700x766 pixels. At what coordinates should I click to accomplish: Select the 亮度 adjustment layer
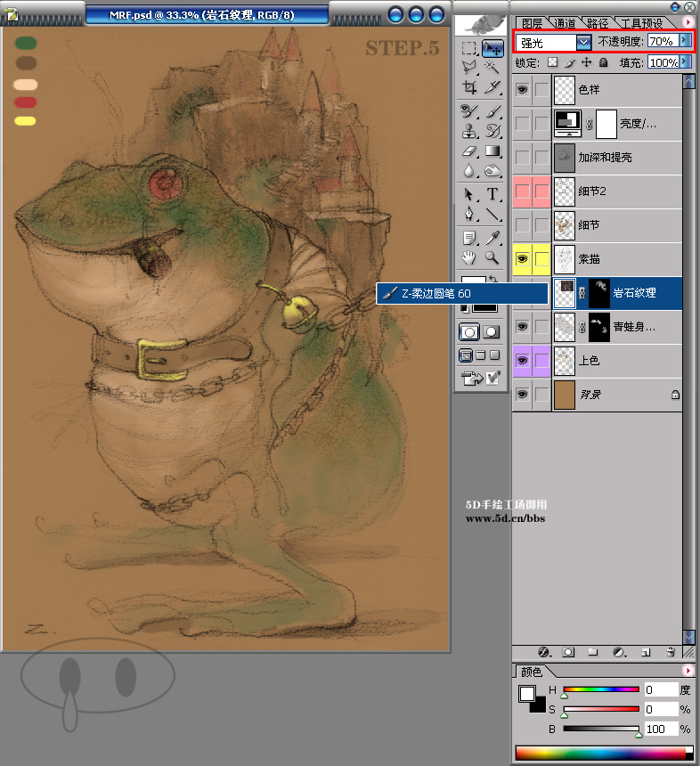617,124
